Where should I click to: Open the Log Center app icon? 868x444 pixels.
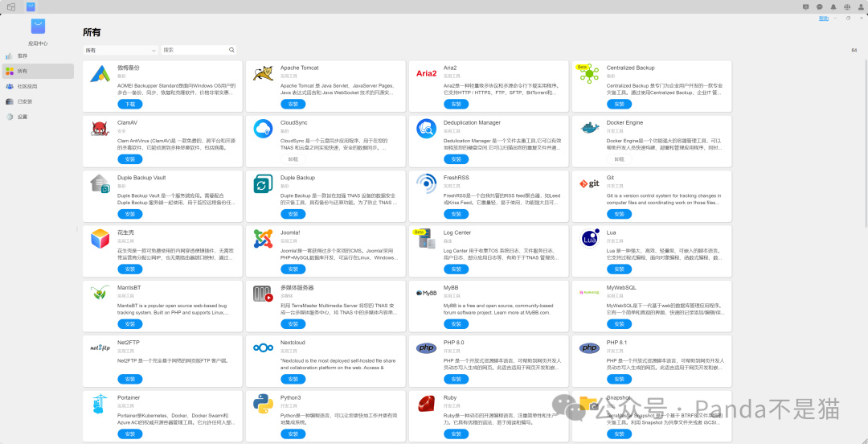click(x=424, y=238)
